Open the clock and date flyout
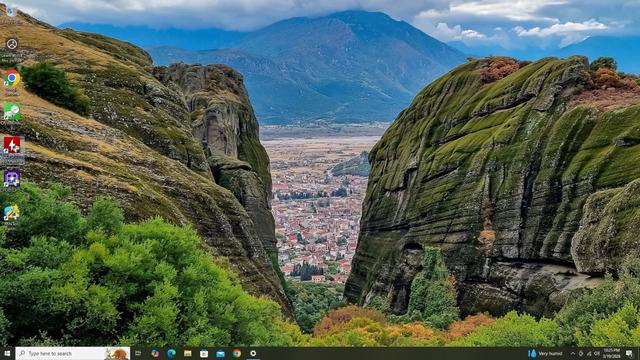This screenshot has height=360, width=640. pos(611,353)
